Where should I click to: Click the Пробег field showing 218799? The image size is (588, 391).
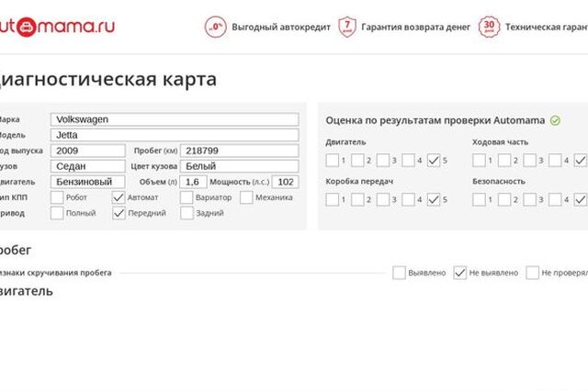pyautogui.click(x=240, y=151)
